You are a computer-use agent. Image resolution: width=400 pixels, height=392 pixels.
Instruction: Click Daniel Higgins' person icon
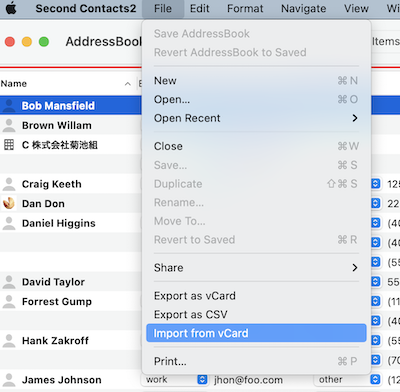(x=9, y=223)
